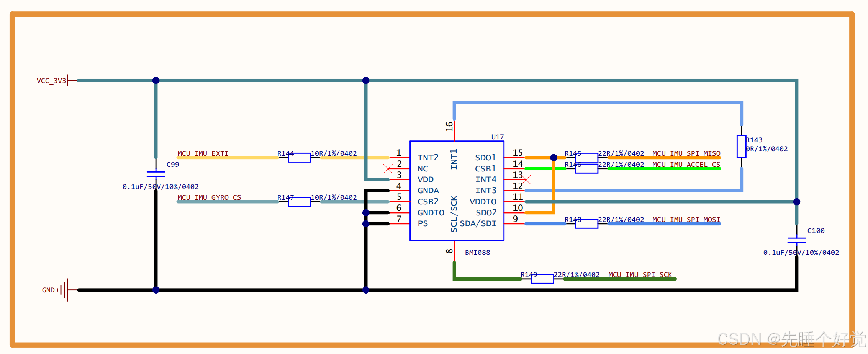Screen dimensions: 868x354
Task: Click R147 value 10R/1%/0402
Action: [333, 197]
